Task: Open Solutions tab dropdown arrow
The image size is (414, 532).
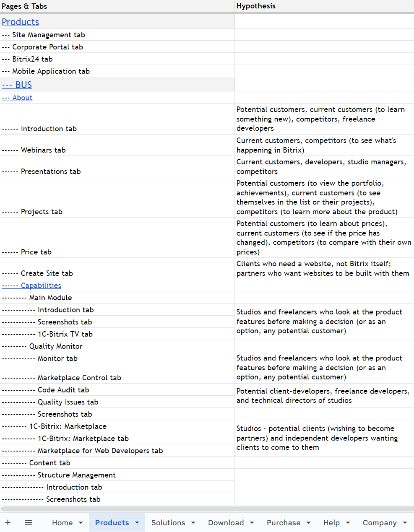Action: coord(193,523)
